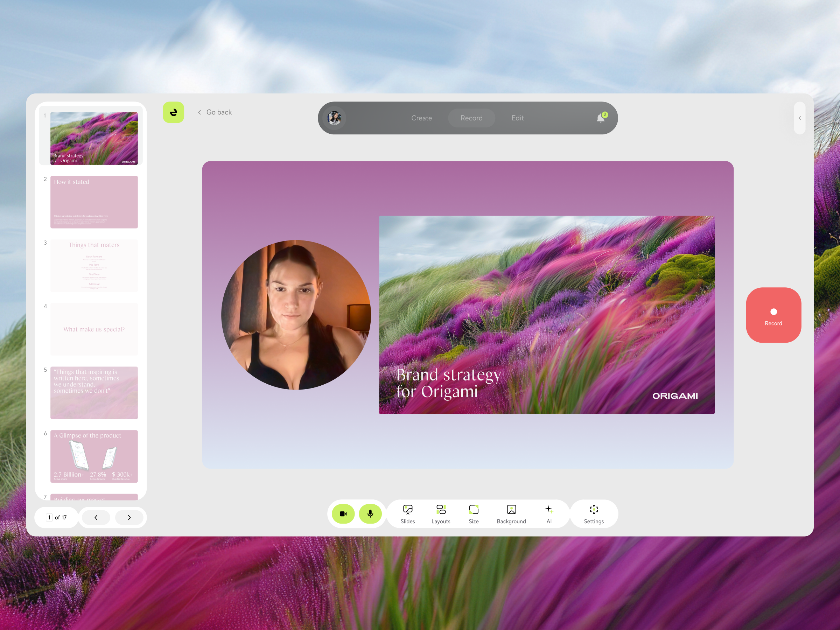Collapse the right side panel chevron
The image size is (840, 630).
click(x=800, y=118)
